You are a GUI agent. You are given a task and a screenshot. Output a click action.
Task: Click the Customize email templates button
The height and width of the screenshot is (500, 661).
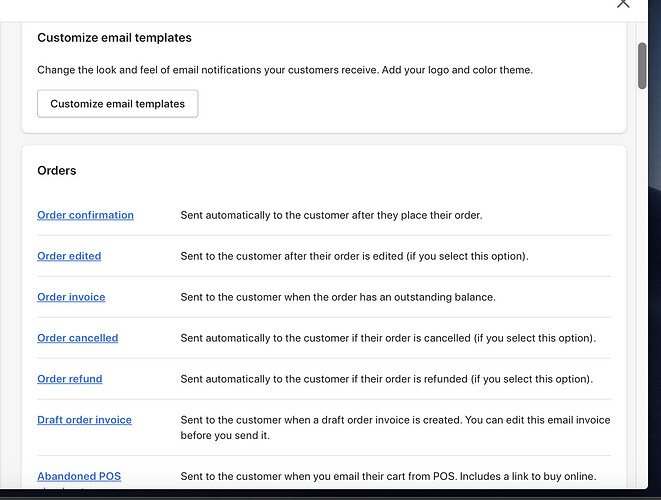click(x=118, y=104)
